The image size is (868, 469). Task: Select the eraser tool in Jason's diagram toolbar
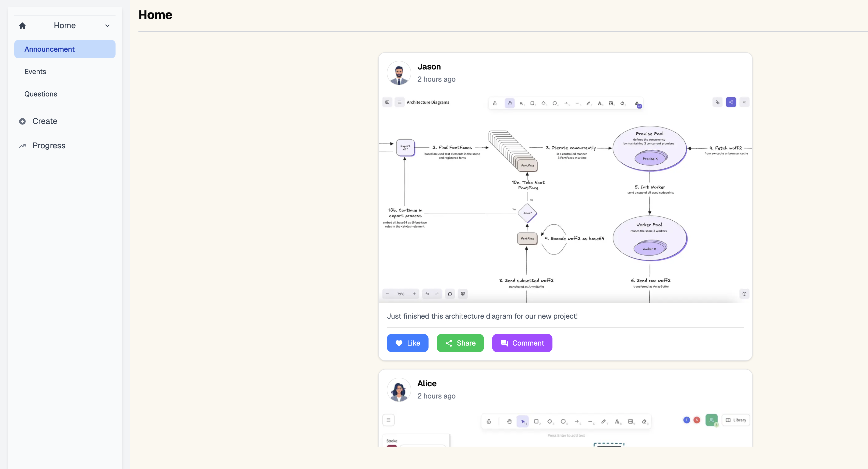(x=622, y=103)
